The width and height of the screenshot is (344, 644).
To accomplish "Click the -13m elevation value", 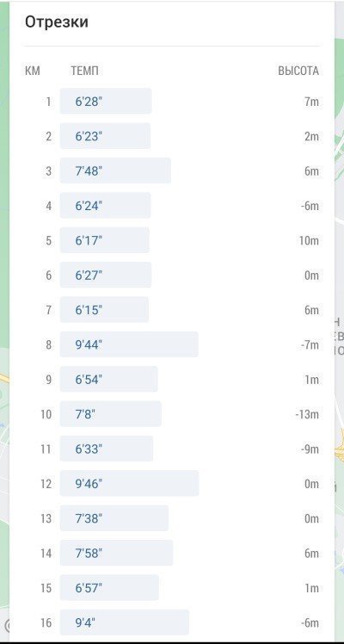I will [x=307, y=414].
